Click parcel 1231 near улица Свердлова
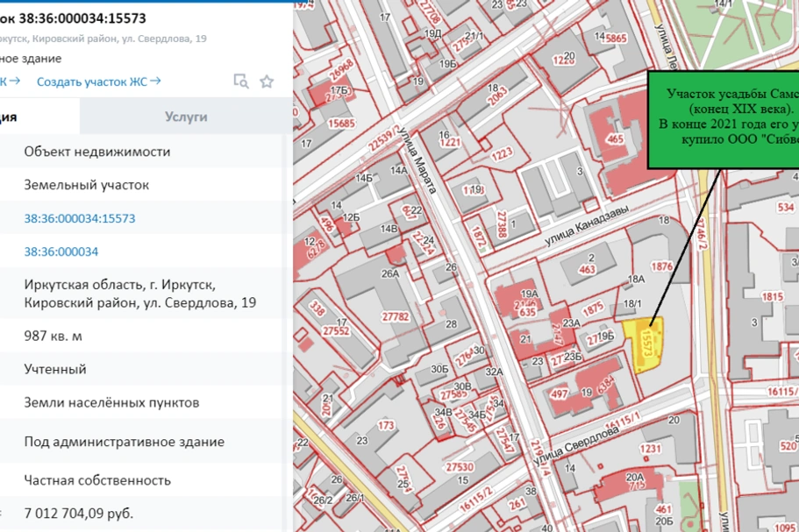The height and width of the screenshot is (532, 799). 650,449
